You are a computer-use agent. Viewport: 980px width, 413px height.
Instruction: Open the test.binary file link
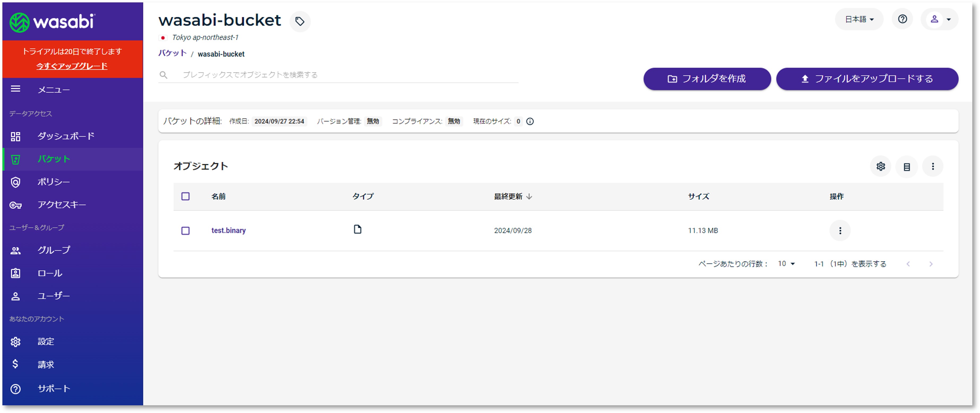coord(228,231)
